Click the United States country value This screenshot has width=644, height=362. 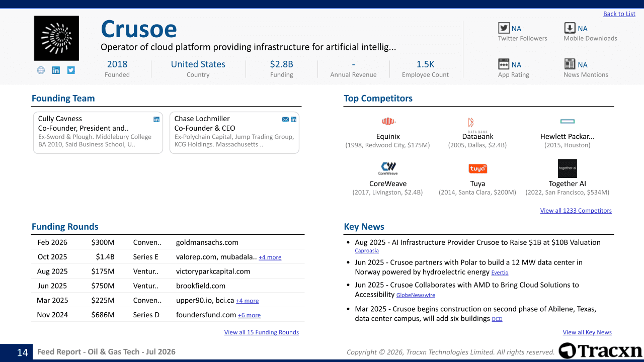click(198, 64)
